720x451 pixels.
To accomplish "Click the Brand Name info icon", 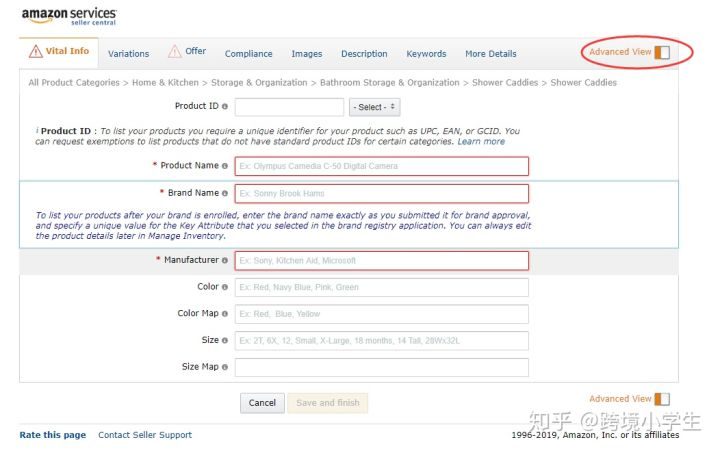I will pos(225,193).
